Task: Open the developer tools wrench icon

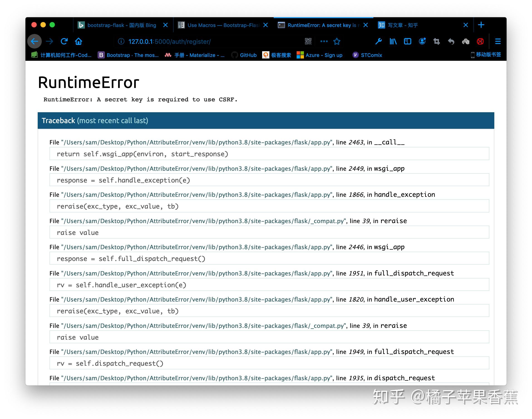Action: pyautogui.click(x=378, y=41)
